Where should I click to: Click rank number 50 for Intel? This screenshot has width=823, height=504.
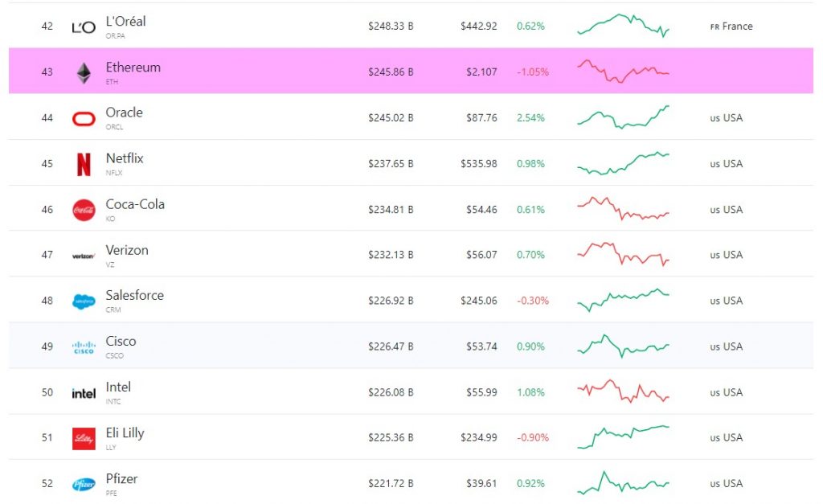pyautogui.click(x=47, y=392)
